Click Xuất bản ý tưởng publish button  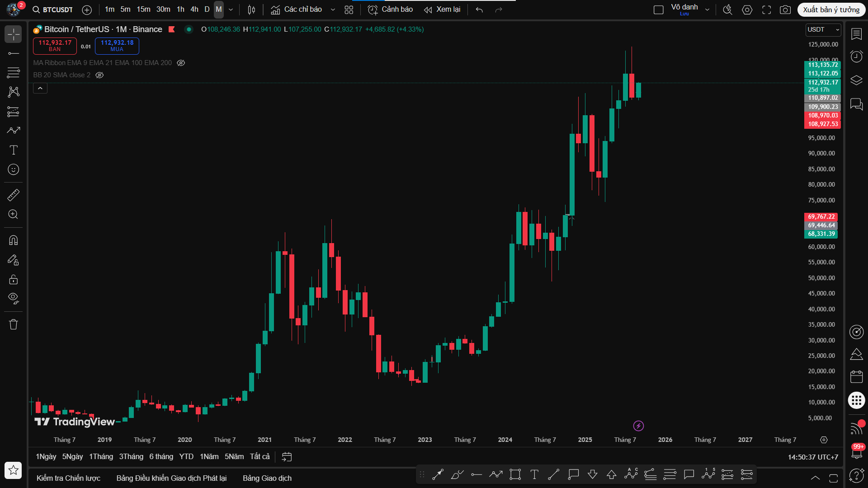(831, 9)
